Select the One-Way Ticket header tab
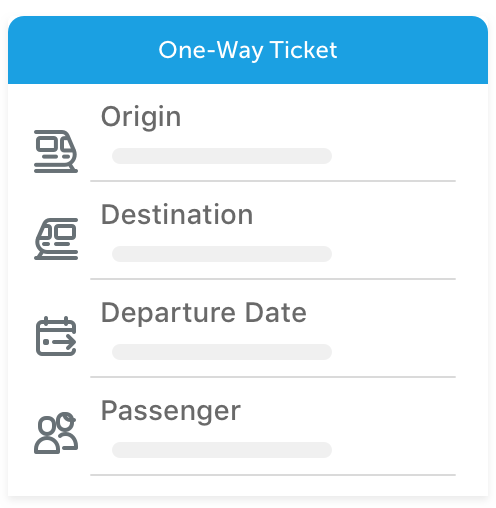496x508 pixels. (x=248, y=50)
